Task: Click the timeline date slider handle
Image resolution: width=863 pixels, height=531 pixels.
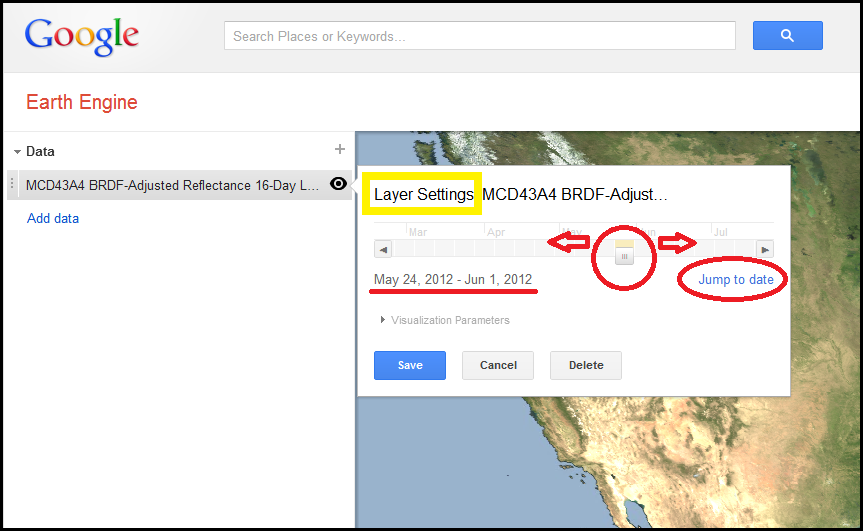Action: click(624, 256)
